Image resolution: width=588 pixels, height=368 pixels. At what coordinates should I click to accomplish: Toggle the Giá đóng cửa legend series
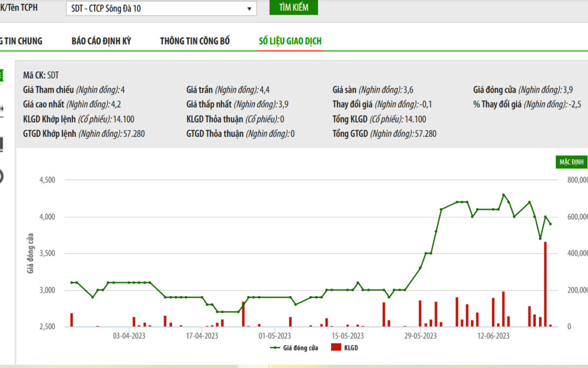click(294, 347)
